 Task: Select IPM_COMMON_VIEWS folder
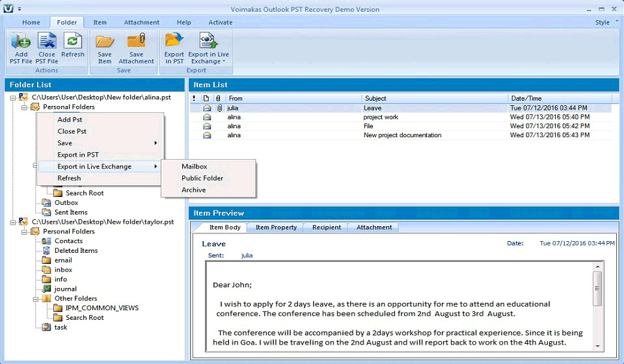pos(102,308)
